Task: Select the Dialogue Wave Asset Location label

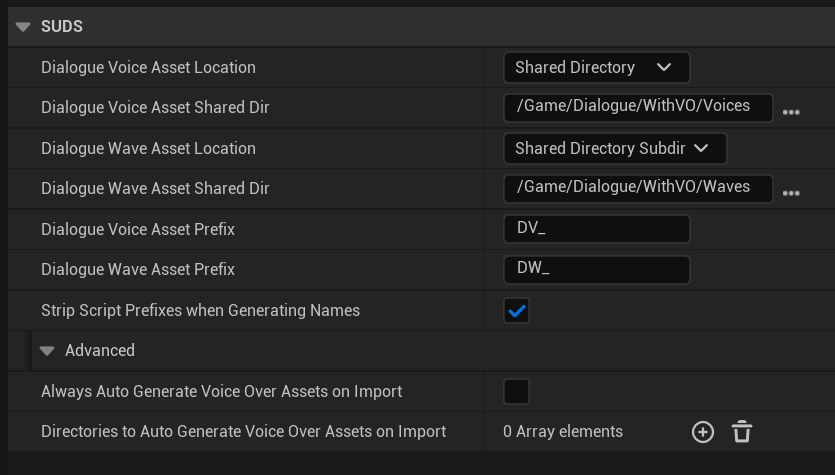Action: 148,149
